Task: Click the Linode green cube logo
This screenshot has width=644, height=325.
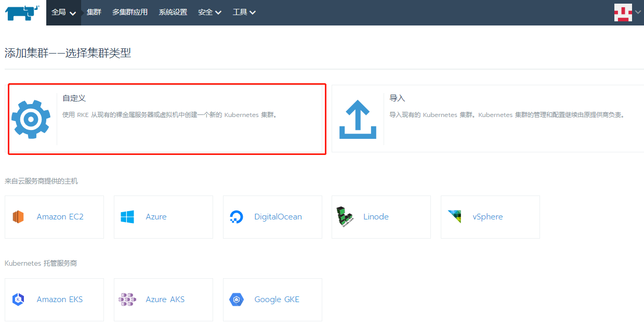Action: [x=345, y=217]
